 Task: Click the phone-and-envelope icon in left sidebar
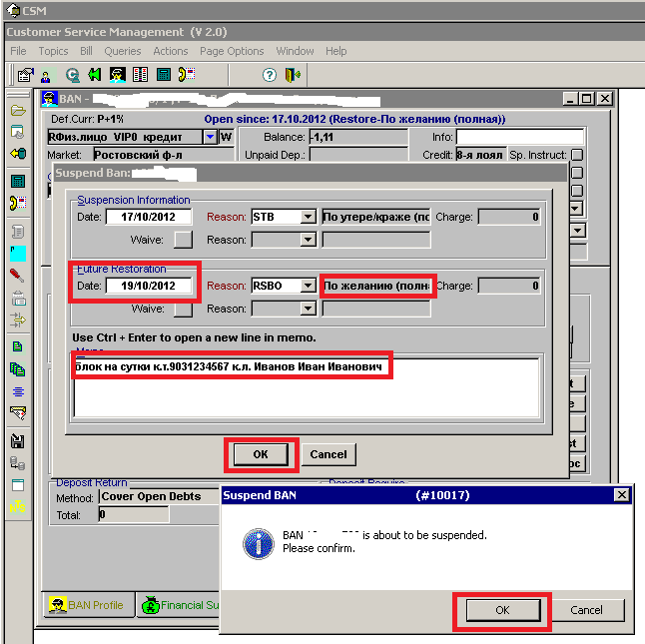pos(18,203)
